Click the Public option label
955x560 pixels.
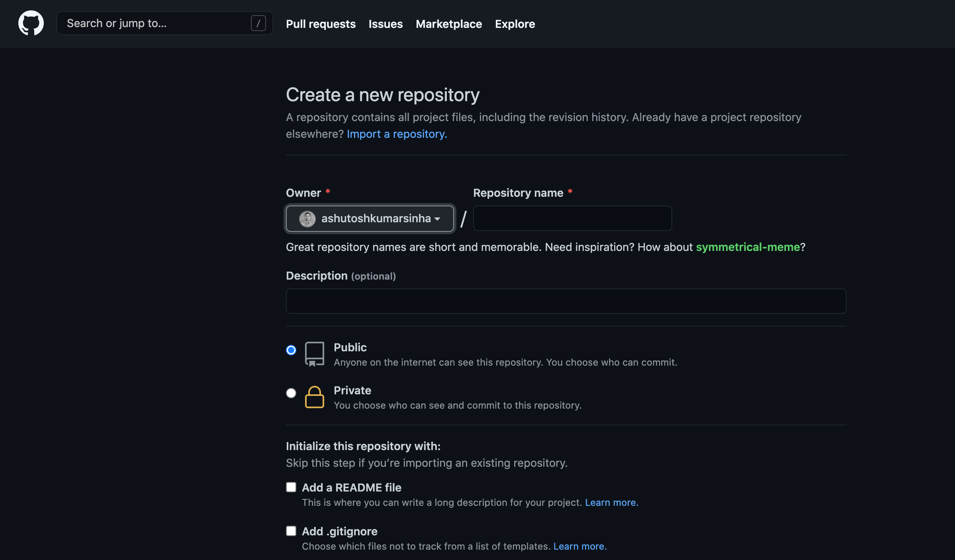coord(350,347)
